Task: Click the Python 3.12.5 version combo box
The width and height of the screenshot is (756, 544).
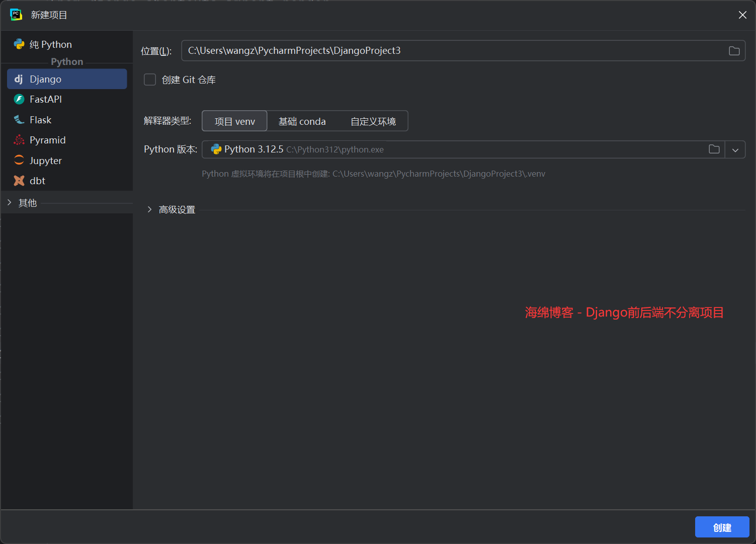Action: (x=453, y=149)
